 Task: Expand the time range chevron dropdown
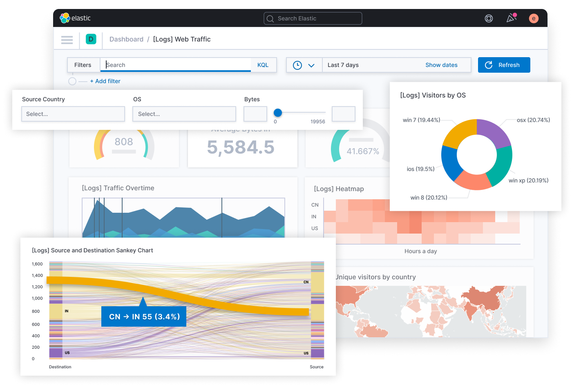311,65
